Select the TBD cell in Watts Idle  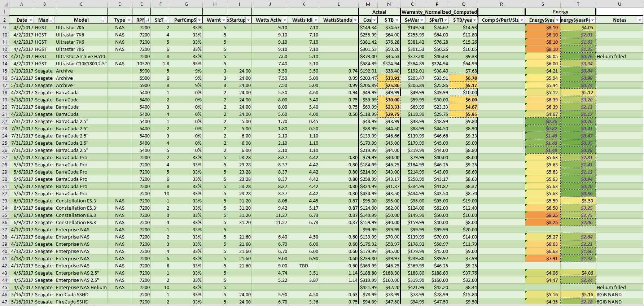303,266
